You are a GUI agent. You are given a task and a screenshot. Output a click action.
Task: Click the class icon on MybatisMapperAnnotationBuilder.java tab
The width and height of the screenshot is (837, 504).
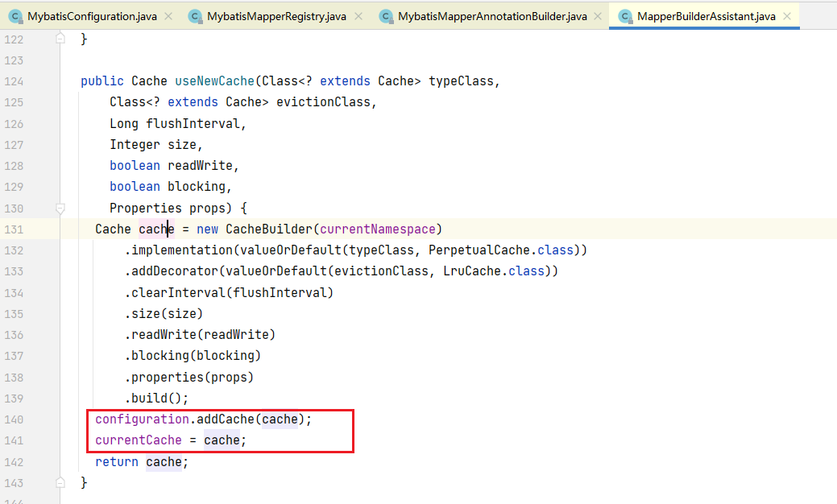[x=386, y=16]
